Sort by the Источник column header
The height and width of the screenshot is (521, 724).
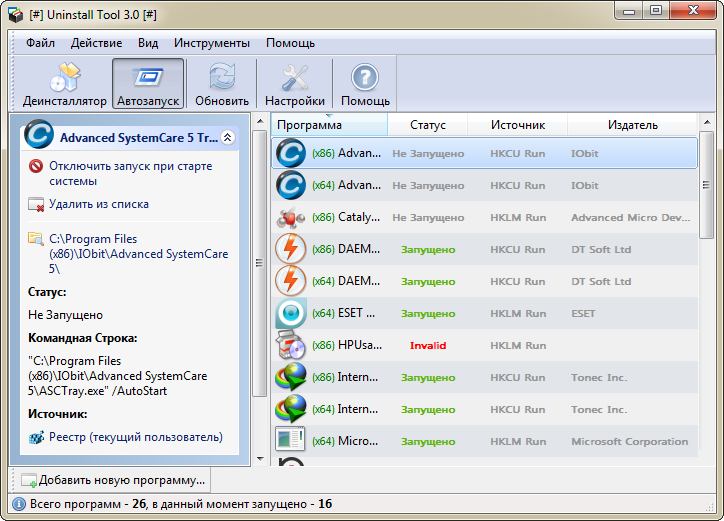pyautogui.click(x=518, y=125)
